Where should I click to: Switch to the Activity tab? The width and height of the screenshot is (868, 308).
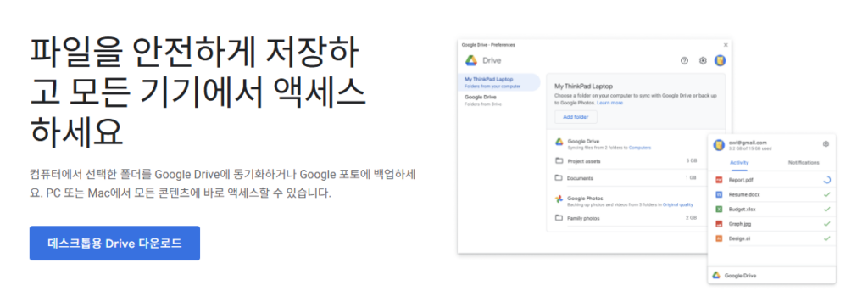pyautogui.click(x=739, y=163)
